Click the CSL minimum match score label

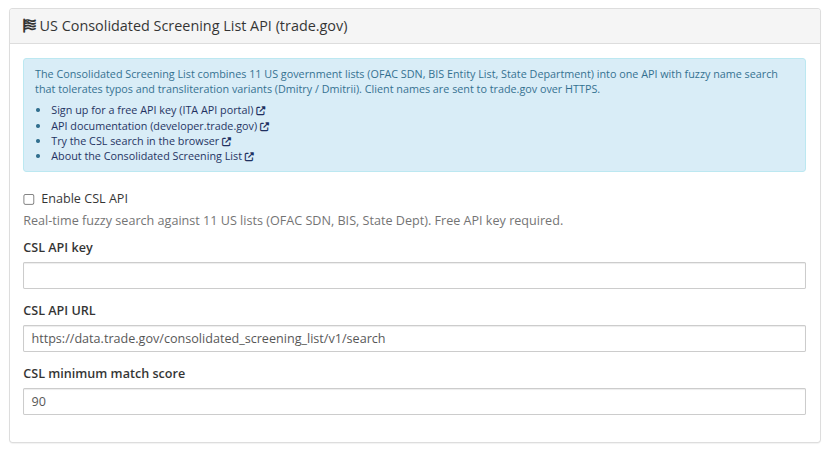[104, 374]
